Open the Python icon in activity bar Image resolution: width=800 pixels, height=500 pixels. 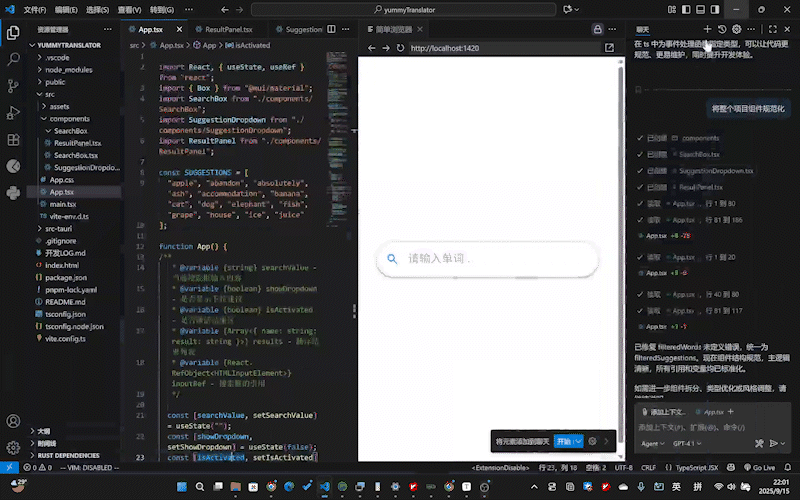click(13, 192)
